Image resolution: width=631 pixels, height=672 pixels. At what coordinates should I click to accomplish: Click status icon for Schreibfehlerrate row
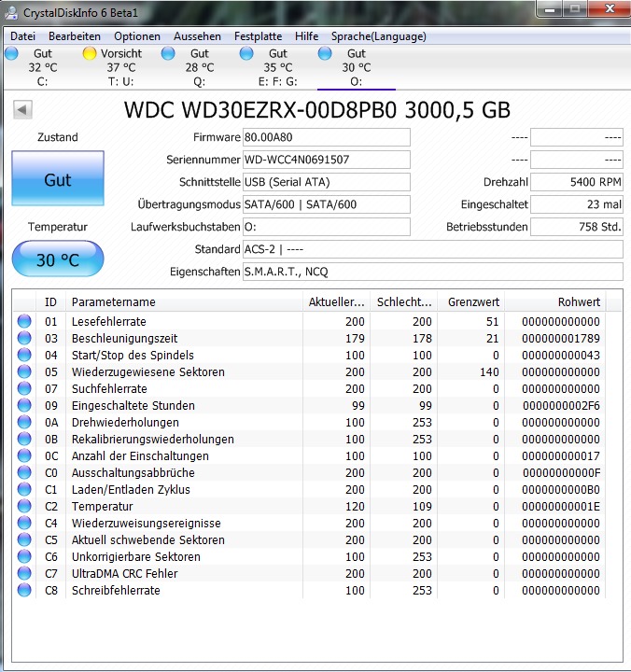(x=24, y=590)
